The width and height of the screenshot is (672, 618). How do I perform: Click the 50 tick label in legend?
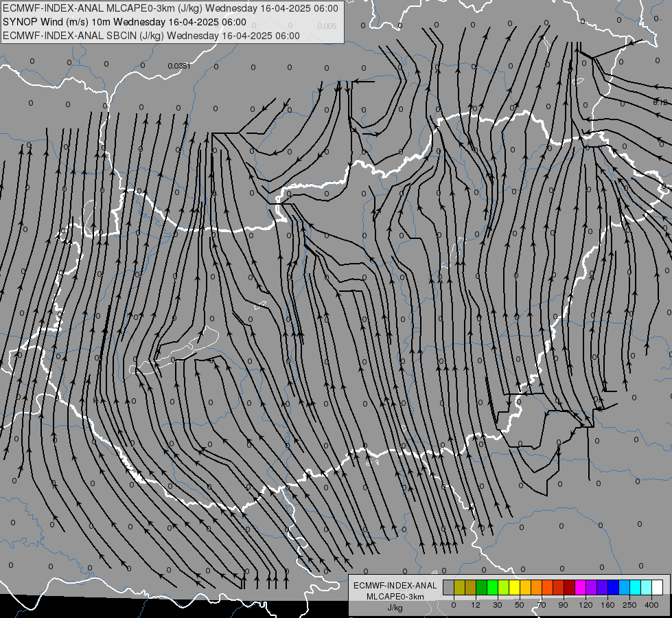point(520,605)
